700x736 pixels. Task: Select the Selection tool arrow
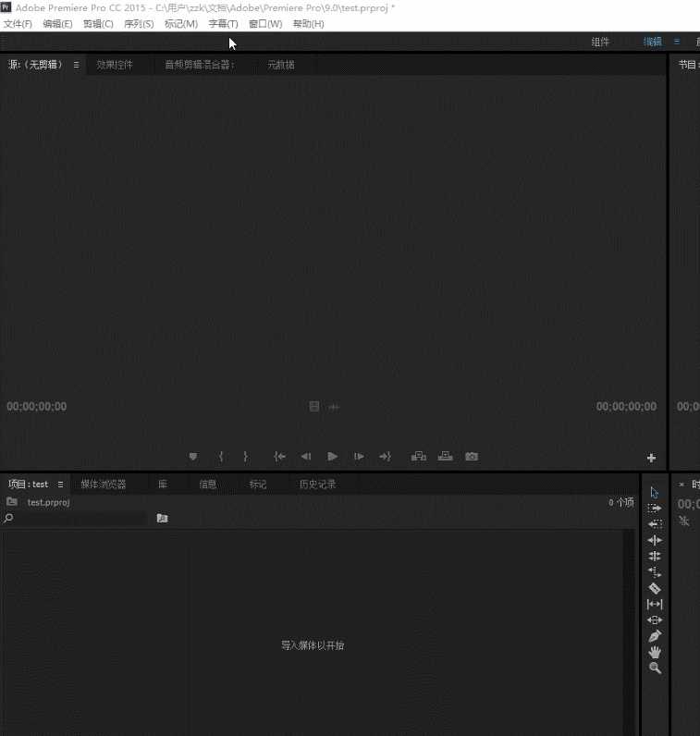pos(655,493)
